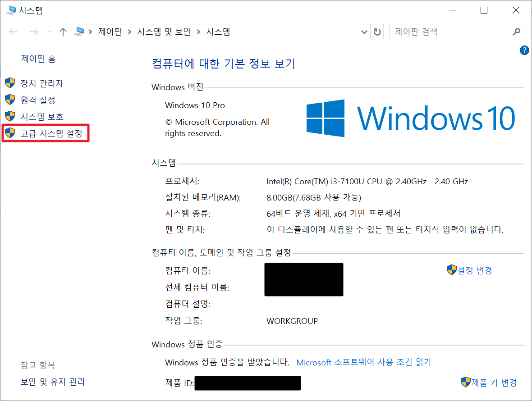
Task: Click 제품 키 변경 link
Action: click(x=494, y=383)
